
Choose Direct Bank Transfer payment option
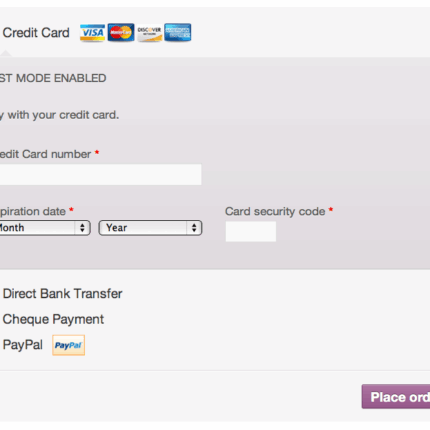[x=62, y=294]
